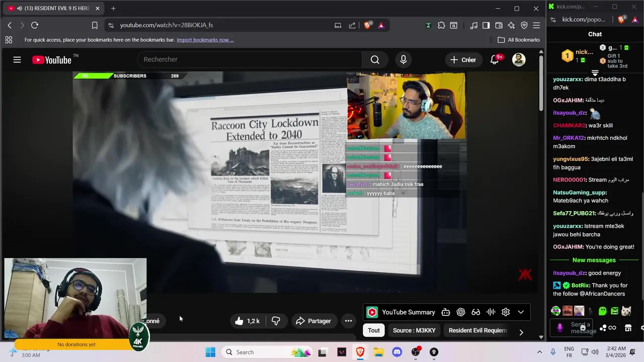Select the Source : M3KKY chip

(x=414, y=330)
